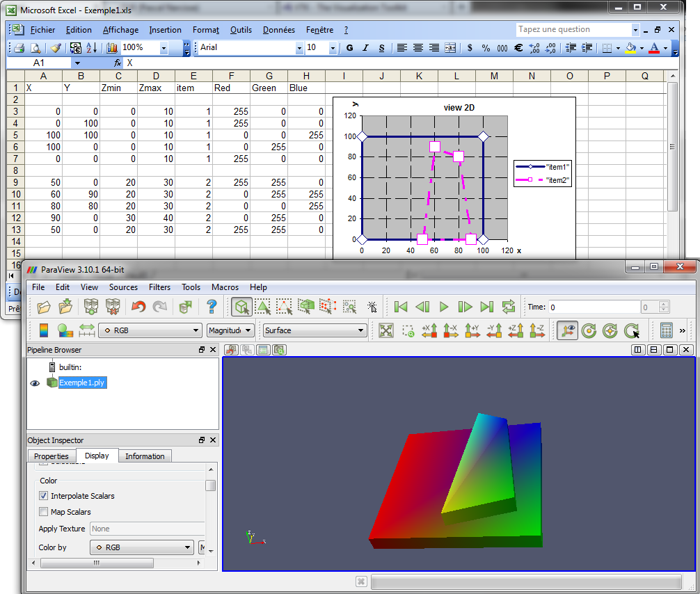Open the Color by RGB dropdown
The height and width of the screenshot is (594, 700).
pos(142,547)
